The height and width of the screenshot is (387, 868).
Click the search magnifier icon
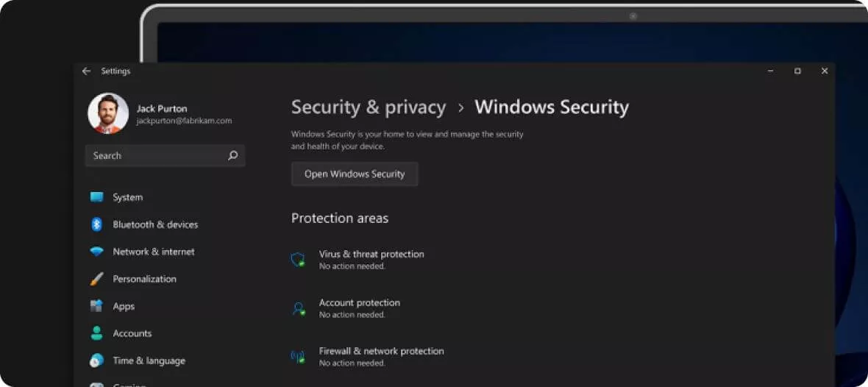233,156
